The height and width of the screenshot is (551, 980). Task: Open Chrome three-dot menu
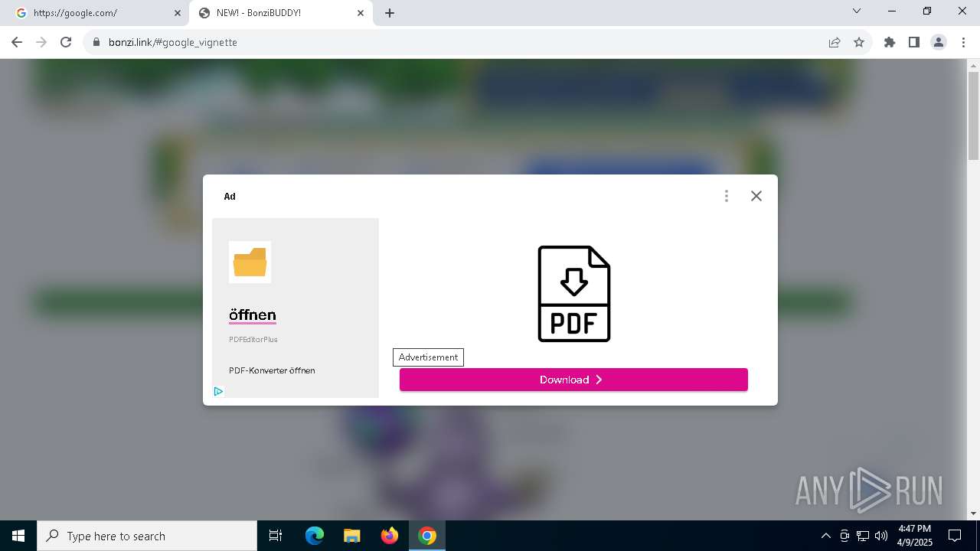pyautogui.click(x=963, y=42)
